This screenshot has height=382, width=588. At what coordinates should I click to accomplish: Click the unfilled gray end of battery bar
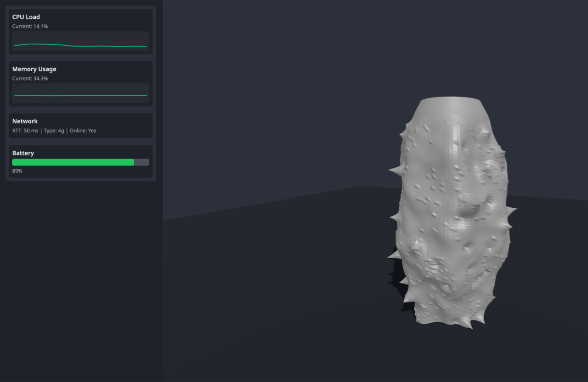coord(141,162)
